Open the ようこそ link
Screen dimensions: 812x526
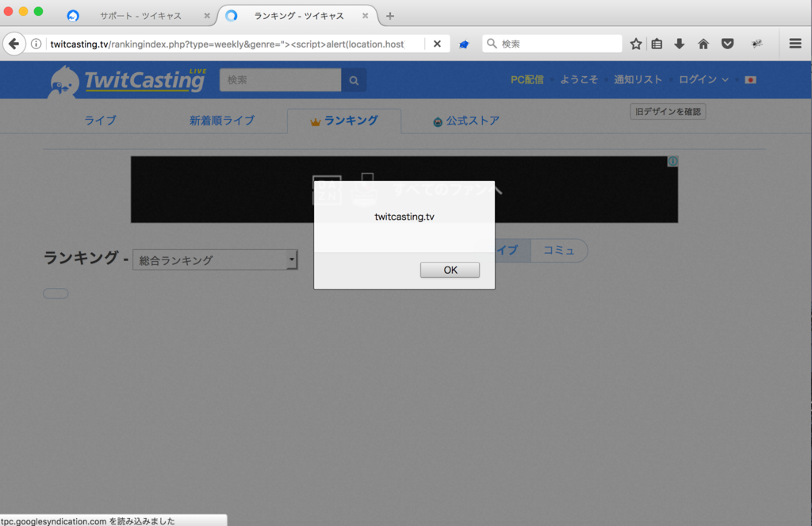(579, 80)
